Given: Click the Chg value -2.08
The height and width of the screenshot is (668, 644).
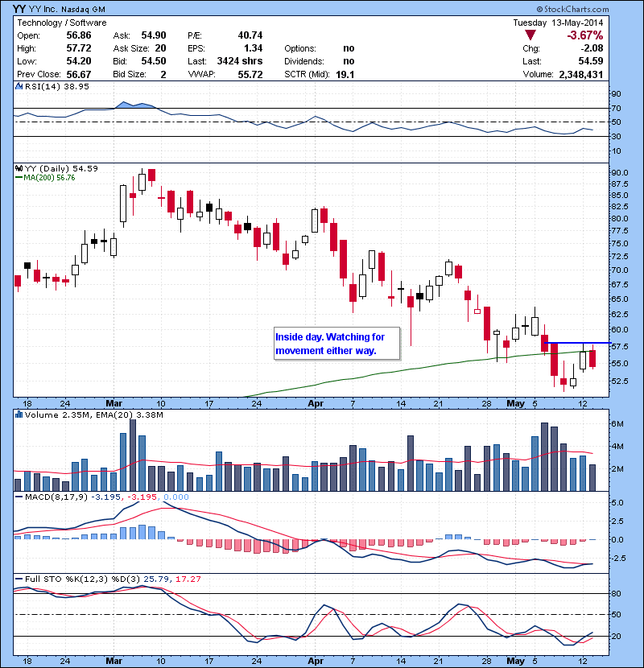Looking at the screenshot, I should point(592,48).
